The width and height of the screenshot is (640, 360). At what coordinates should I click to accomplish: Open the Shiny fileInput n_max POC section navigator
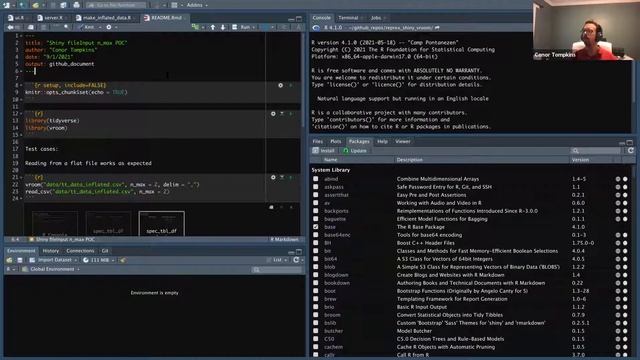pyautogui.click(x=62, y=239)
